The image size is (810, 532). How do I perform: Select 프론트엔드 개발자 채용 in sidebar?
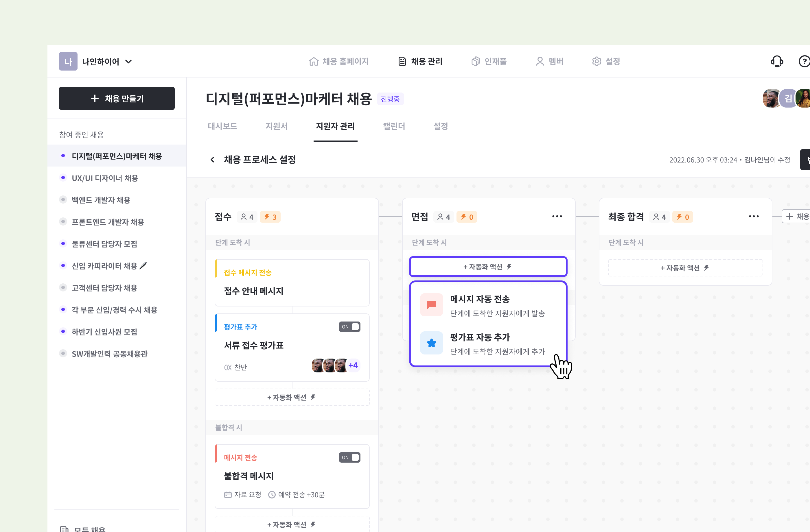point(117,222)
